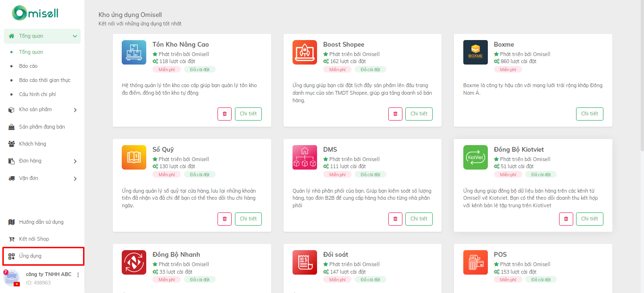Click the Tồn Kho Nâng Cao title
This screenshot has height=293, width=644.
click(181, 45)
